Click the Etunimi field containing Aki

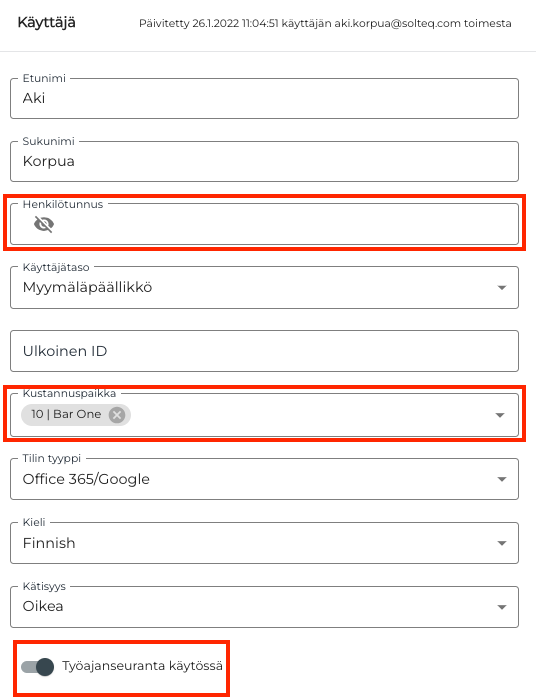coord(264,98)
